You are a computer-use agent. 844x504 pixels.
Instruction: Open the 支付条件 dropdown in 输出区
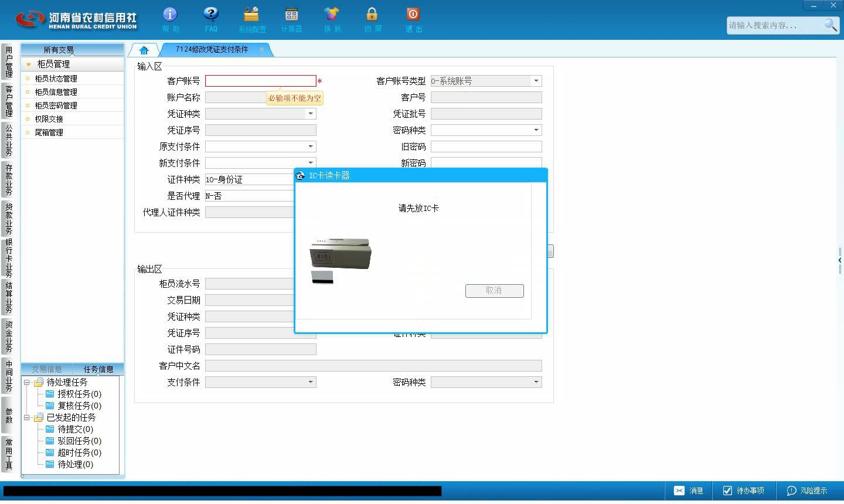[311, 382]
